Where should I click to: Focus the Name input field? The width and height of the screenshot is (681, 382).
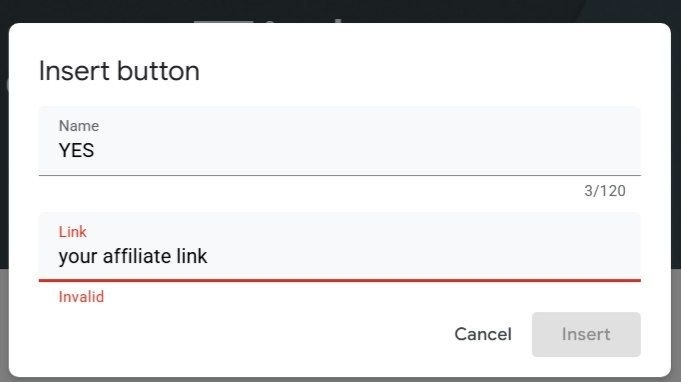click(340, 141)
